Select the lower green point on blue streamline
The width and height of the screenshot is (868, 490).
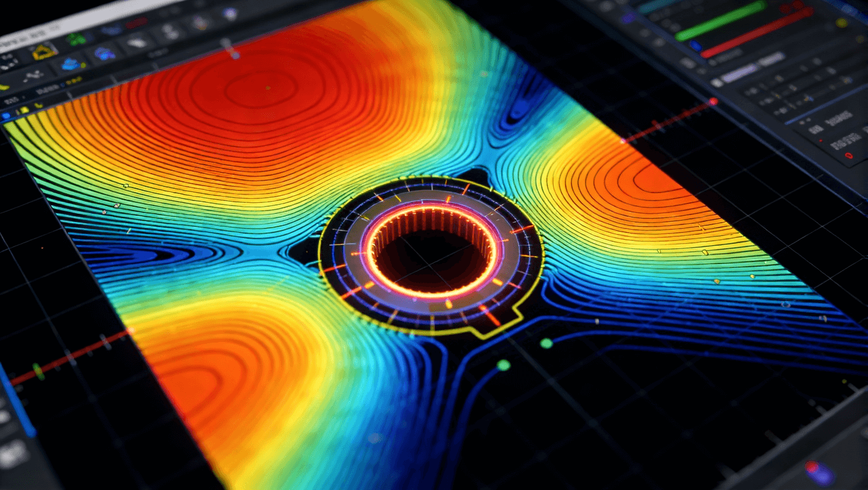click(504, 365)
